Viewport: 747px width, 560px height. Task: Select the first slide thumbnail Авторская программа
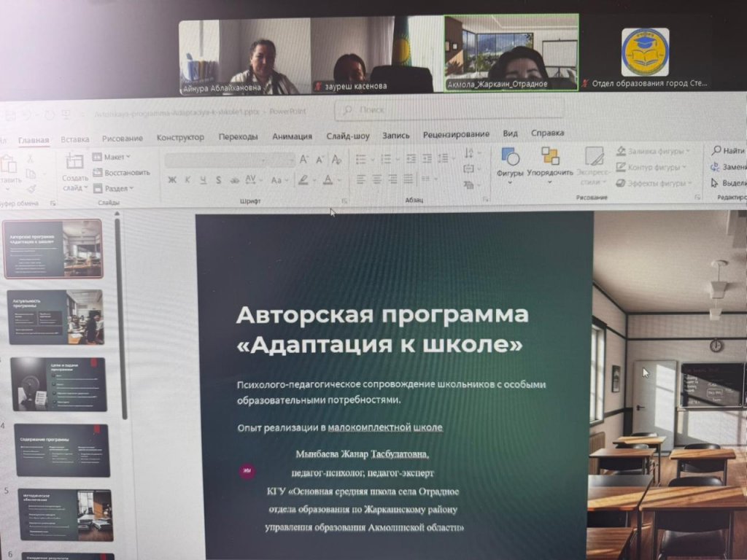pos(53,249)
